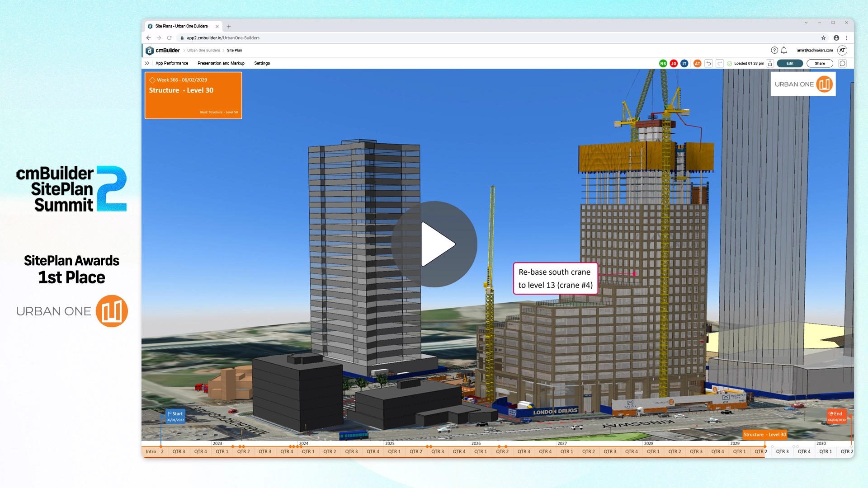The height and width of the screenshot is (488, 868).
Task: Select QTR 3 of 2029 on timeline
Action: [x=783, y=451]
